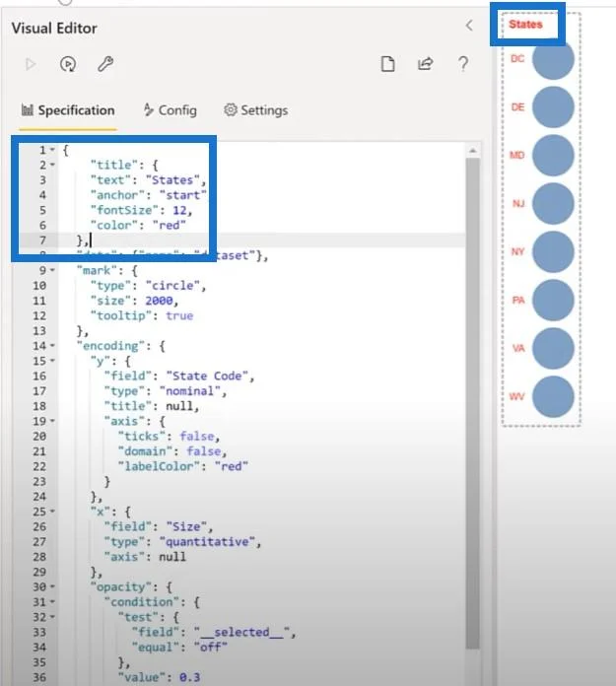Image resolution: width=616 pixels, height=686 pixels.
Task: Open the Settings tab
Action: 255,110
